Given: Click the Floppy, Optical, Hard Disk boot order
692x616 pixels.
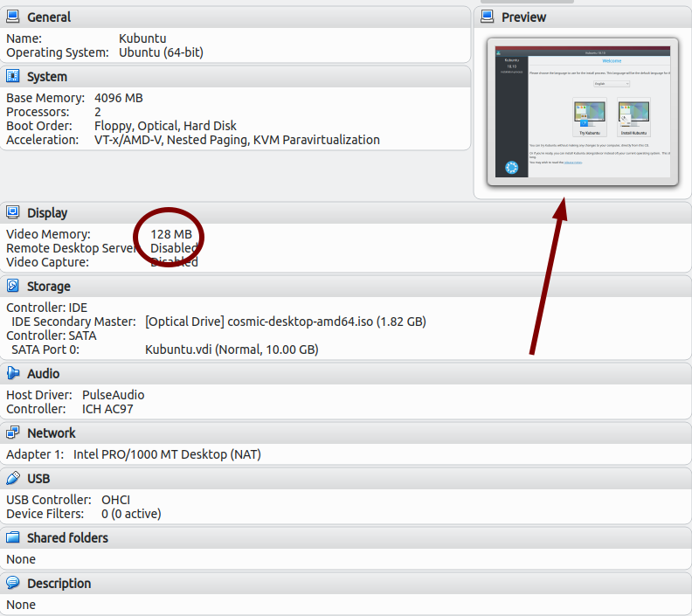Looking at the screenshot, I should pyautogui.click(x=165, y=126).
